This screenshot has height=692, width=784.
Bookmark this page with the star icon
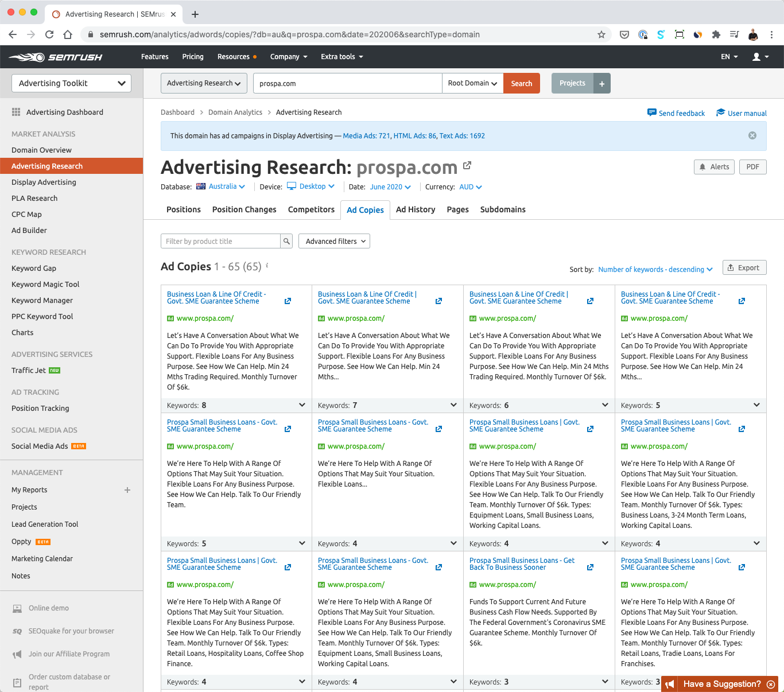click(x=601, y=34)
